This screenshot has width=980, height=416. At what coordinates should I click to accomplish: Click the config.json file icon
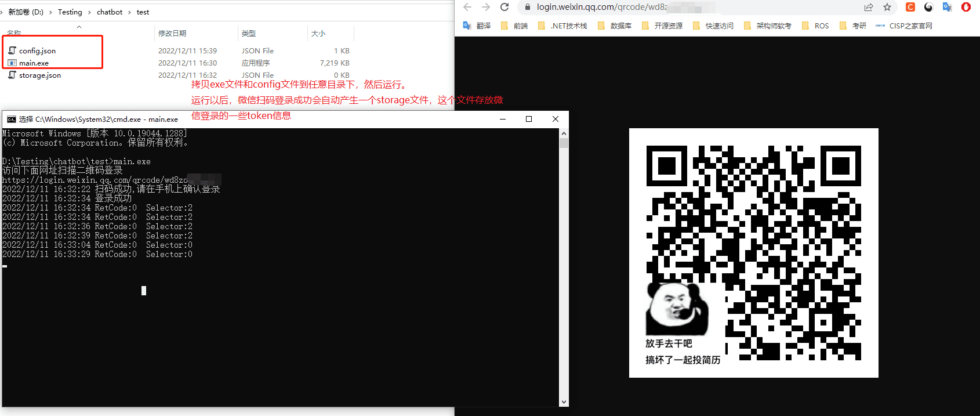tap(12, 50)
